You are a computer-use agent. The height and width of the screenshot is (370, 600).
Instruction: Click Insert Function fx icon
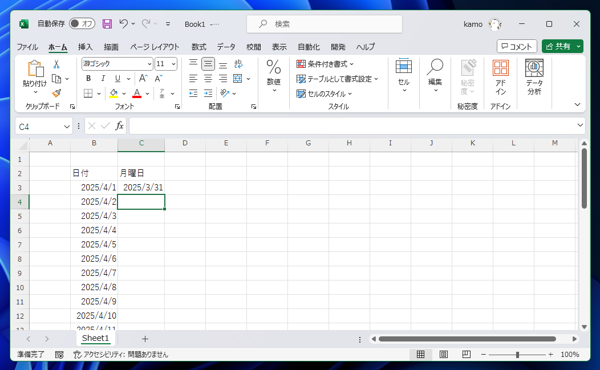[x=119, y=126]
